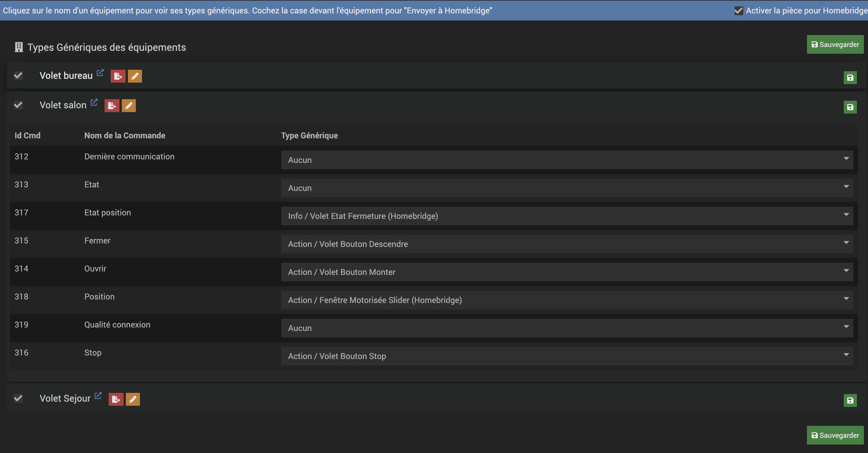The width and height of the screenshot is (868, 453).
Task: Collapse the Volet salon equipment name
Action: (63, 105)
